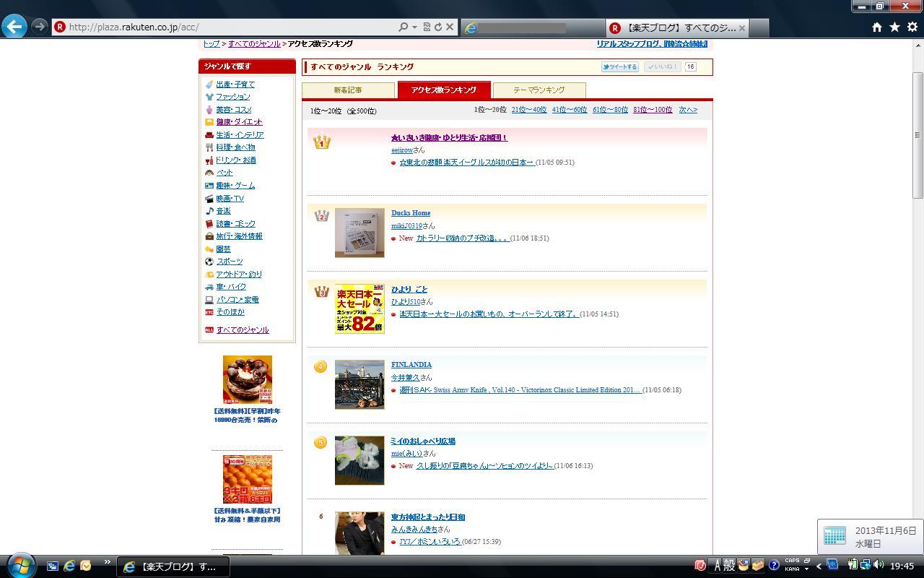Screen dimensions: 924x578
Task: Click the search magnifier in address bar
Action: coord(403,27)
